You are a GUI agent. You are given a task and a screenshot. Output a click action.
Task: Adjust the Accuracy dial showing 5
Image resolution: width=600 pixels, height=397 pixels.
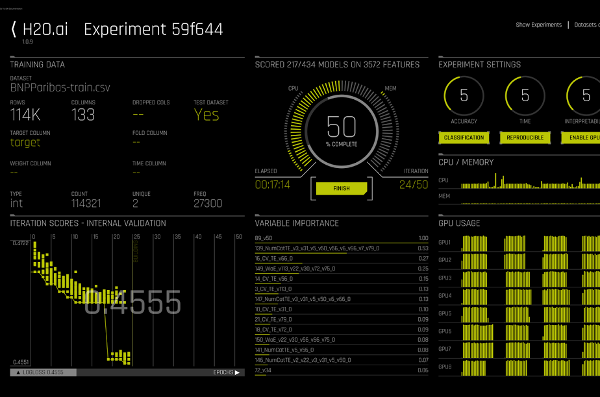[464, 96]
